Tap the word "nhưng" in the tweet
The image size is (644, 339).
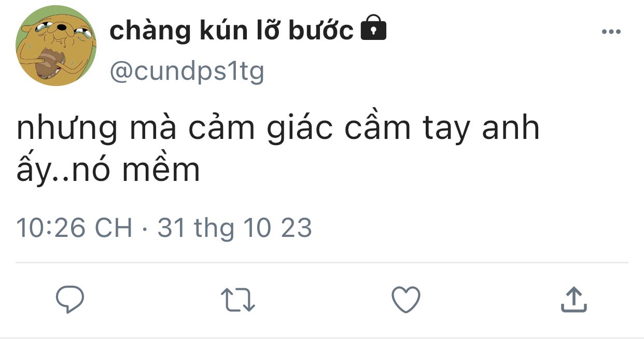click(67, 130)
